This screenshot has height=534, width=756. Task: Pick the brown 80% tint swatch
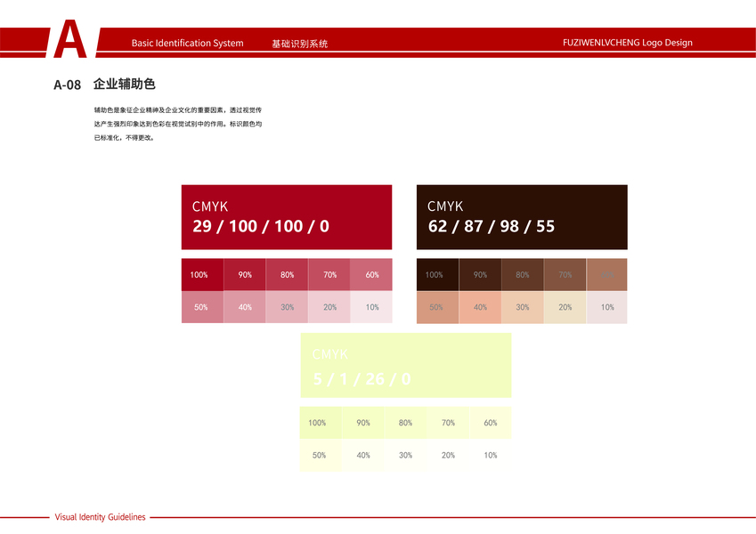[523, 275]
